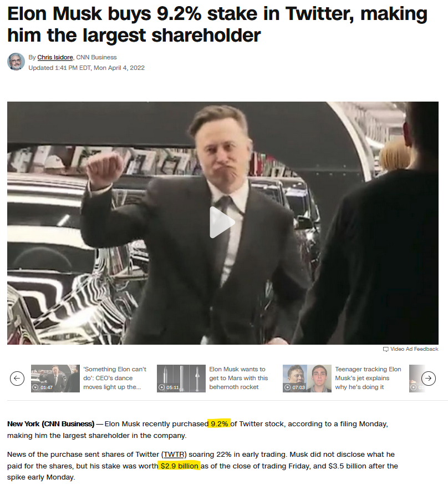Open the 'Elon Musk wants to get to Mars' title
This screenshot has width=448, height=489.
[x=238, y=378]
